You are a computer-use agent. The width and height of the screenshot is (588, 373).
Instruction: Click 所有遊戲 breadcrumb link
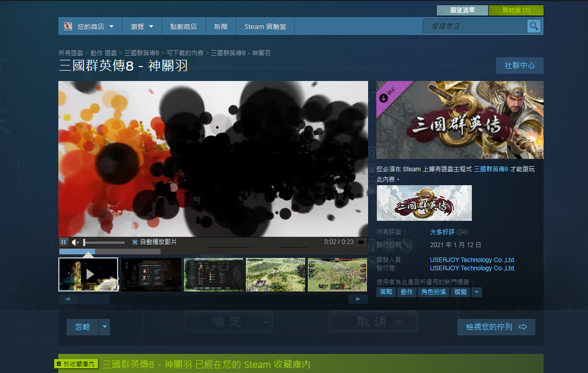coord(71,53)
